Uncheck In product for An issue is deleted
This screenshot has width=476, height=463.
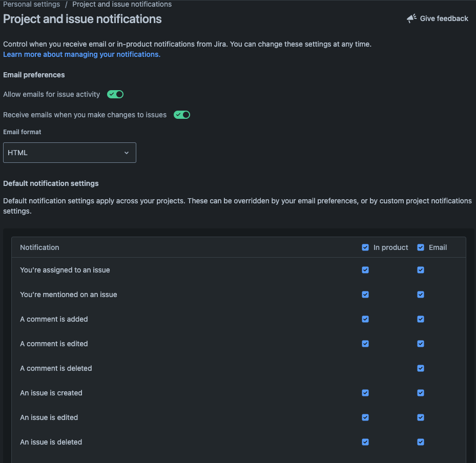(365, 442)
